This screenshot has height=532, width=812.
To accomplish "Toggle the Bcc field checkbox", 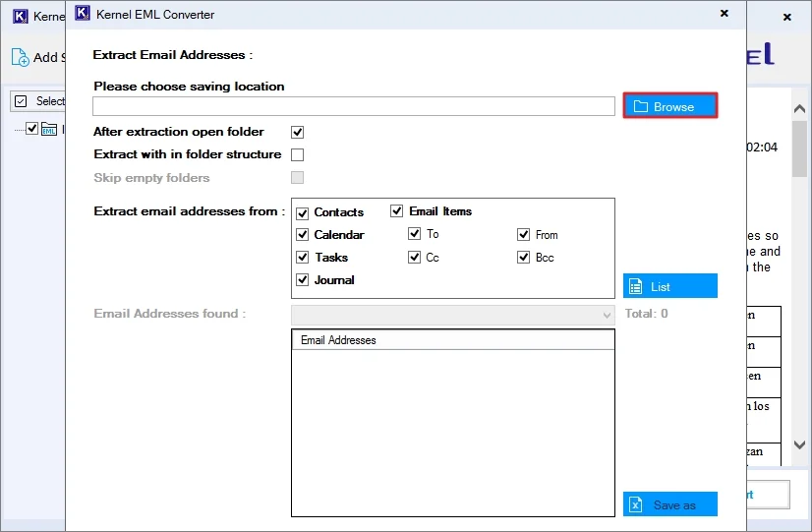I will (524, 257).
